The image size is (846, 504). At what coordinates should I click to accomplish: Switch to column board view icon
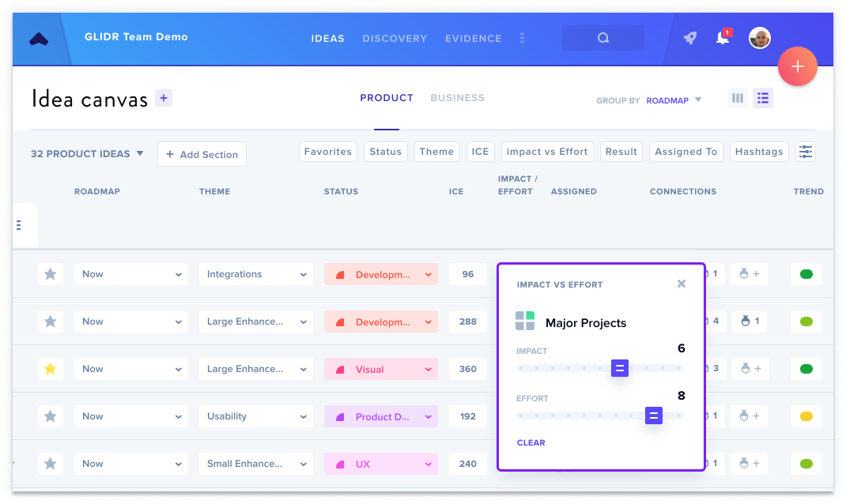coord(738,98)
